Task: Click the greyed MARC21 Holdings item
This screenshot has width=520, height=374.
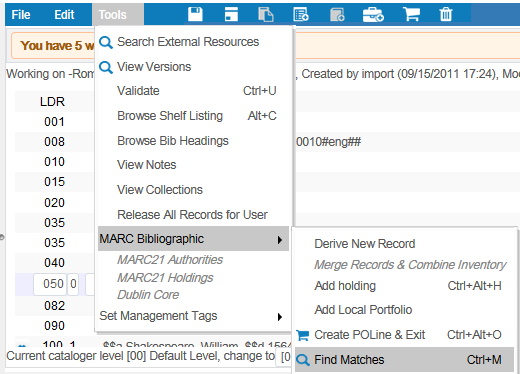Action: (165, 278)
